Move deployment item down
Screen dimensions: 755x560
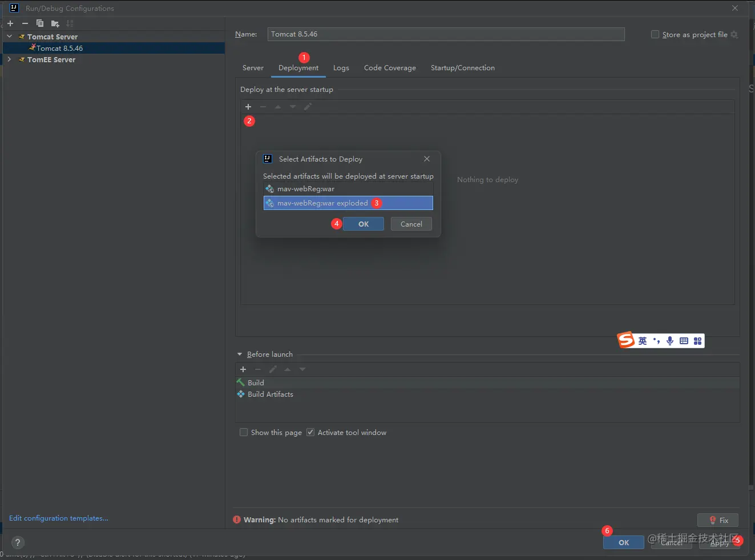pos(293,107)
